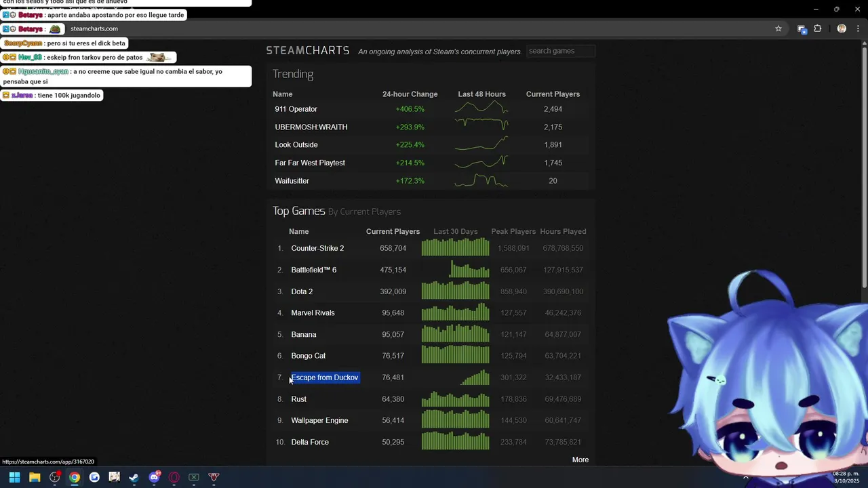Click Rust's 30-day bar chart
This screenshot has height=488, width=868.
tap(455, 399)
